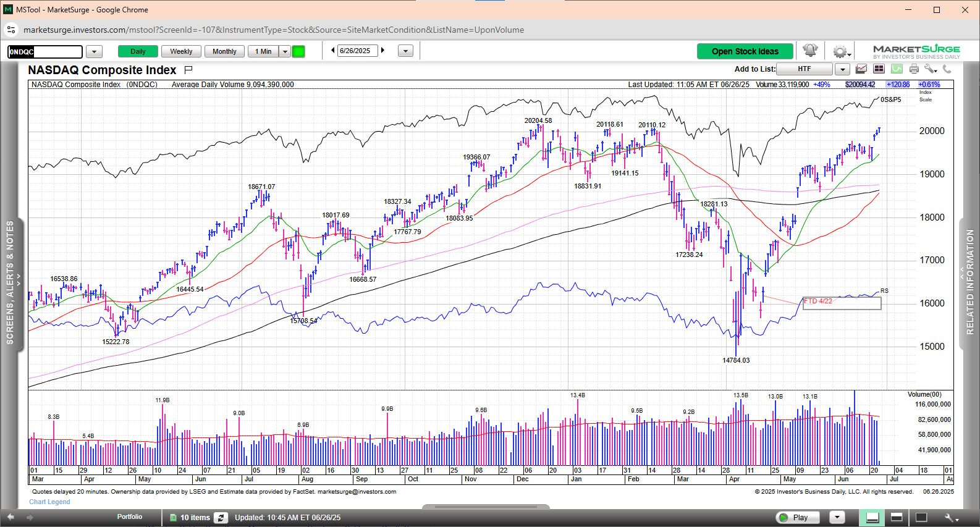Click the +0.61% percent change value
Image resolution: width=980 pixels, height=527 pixels.
[x=929, y=85]
